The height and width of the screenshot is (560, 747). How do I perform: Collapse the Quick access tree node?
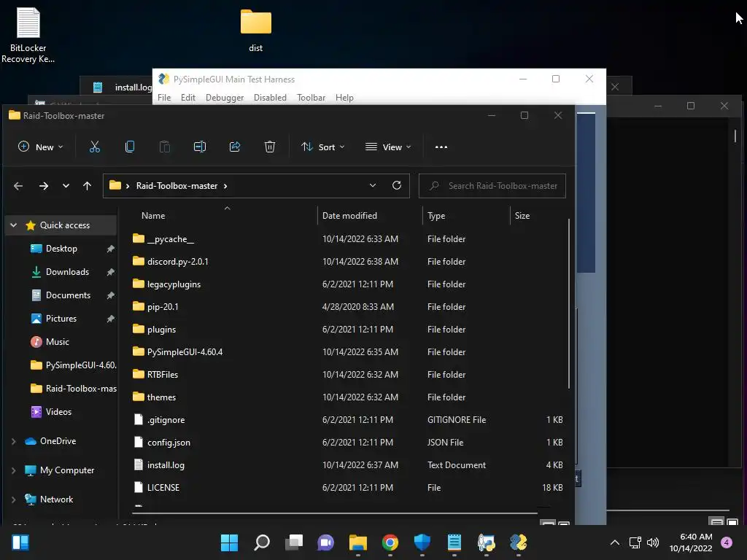pos(13,225)
